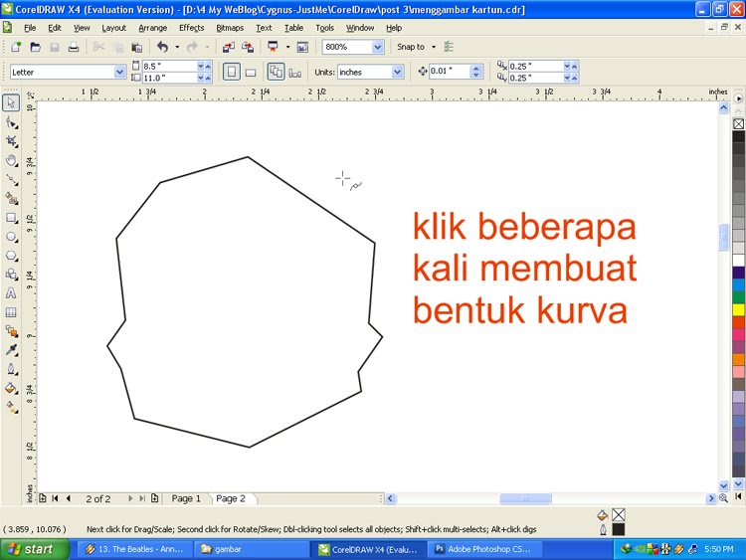Select the Shape tool in toolbox

pyautogui.click(x=11, y=122)
